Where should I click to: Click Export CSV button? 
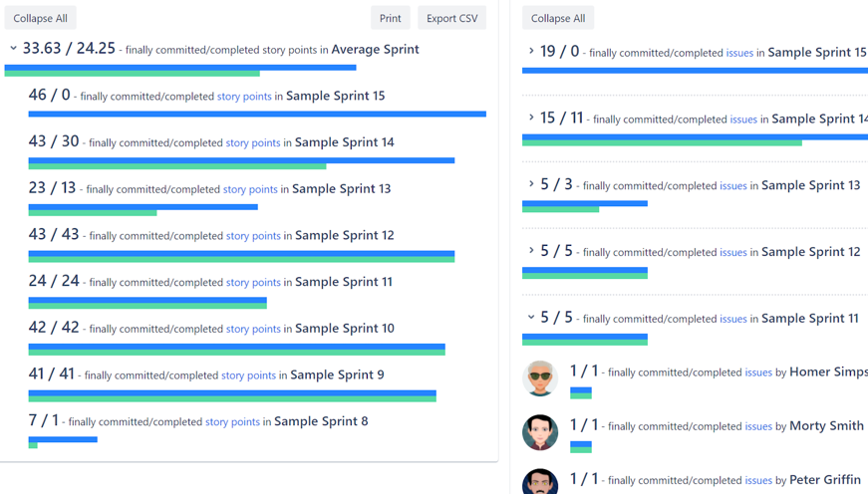pos(451,18)
